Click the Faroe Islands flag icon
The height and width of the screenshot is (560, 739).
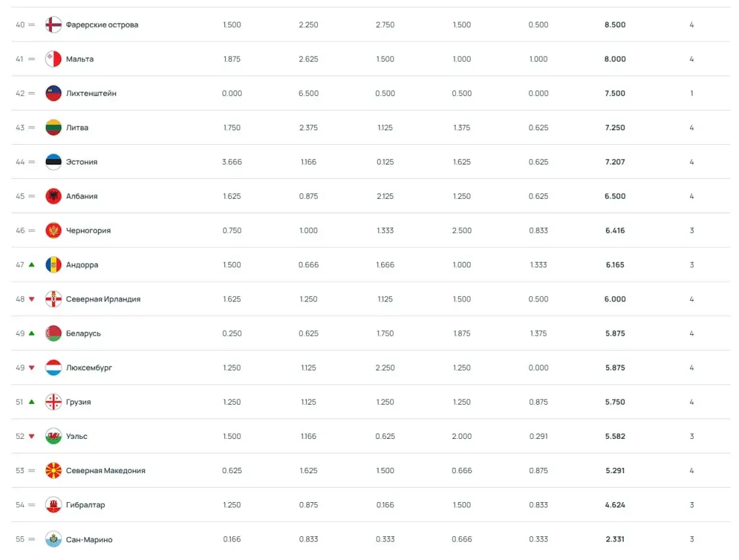(53, 24)
